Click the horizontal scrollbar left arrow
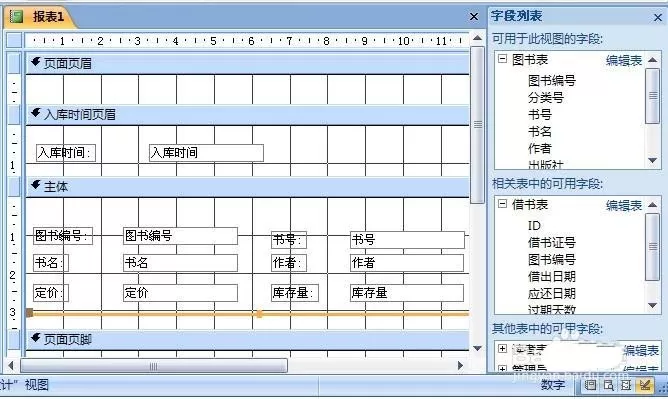 [x=12, y=365]
